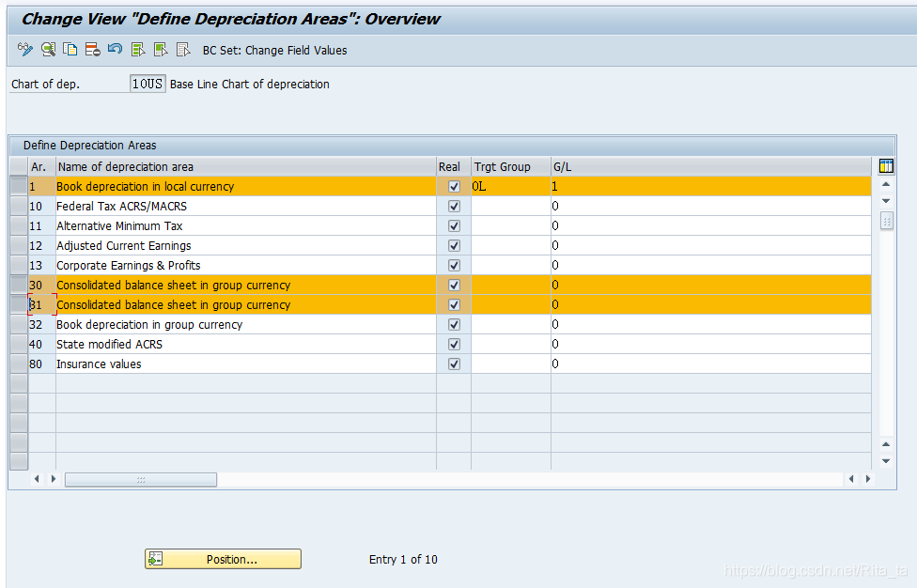Click right arrow beside left horizontal scrollbar

pyautogui.click(x=54, y=479)
